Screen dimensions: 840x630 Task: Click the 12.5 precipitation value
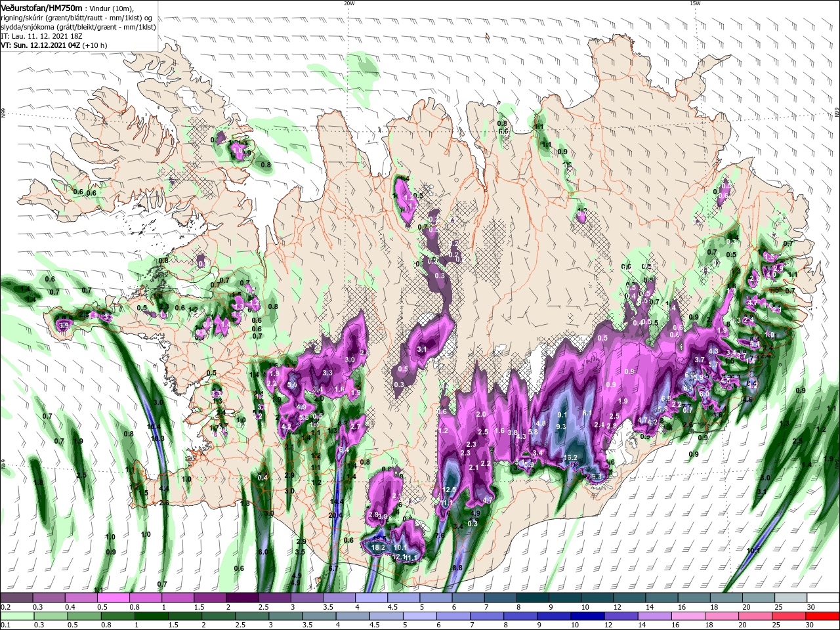click(x=450, y=490)
